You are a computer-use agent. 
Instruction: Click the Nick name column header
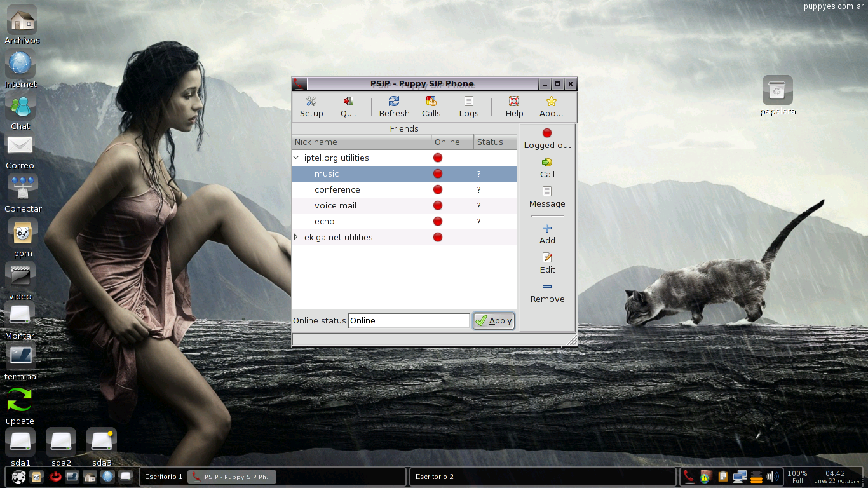[x=362, y=142]
